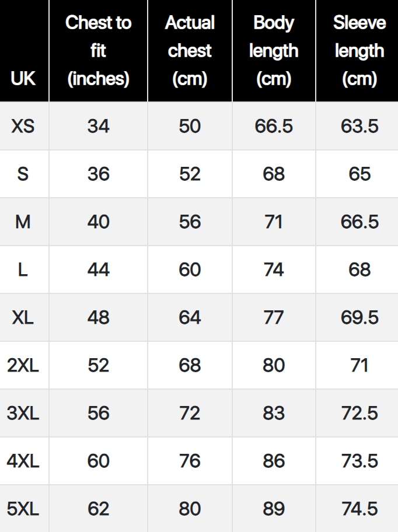Click the 72.5 sleeve length cell for 3XL
The width and height of the screenshot is (398, 532).
tap(359, 413)
